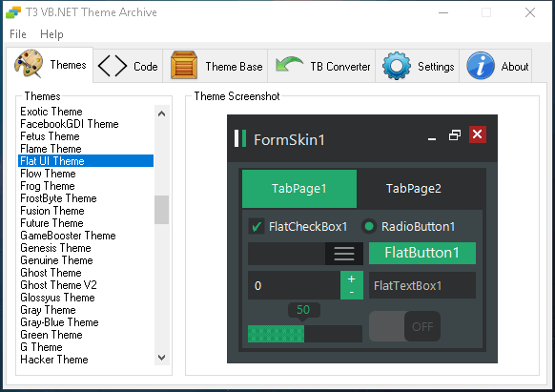Select FrostByte Theme in the list
Screen dimensions: 555x392
86,198
